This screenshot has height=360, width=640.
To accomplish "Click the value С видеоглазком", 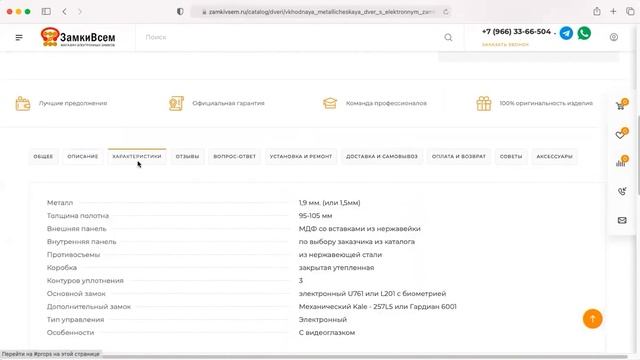I will pos(327,333).
